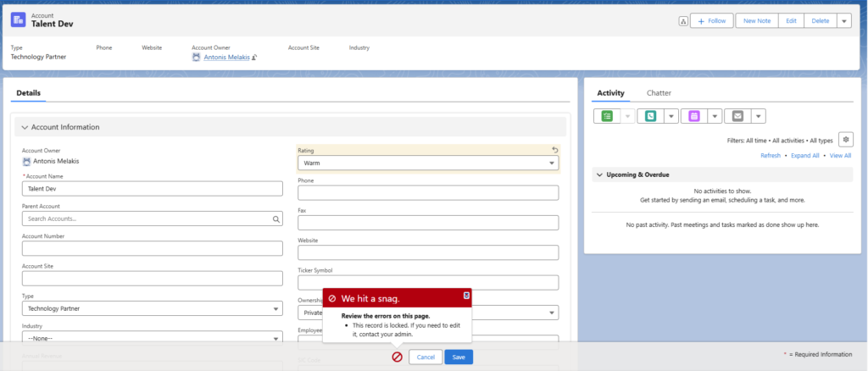Open the Ownership dropdown
This screenshot has width=868, height=371.
428,313
